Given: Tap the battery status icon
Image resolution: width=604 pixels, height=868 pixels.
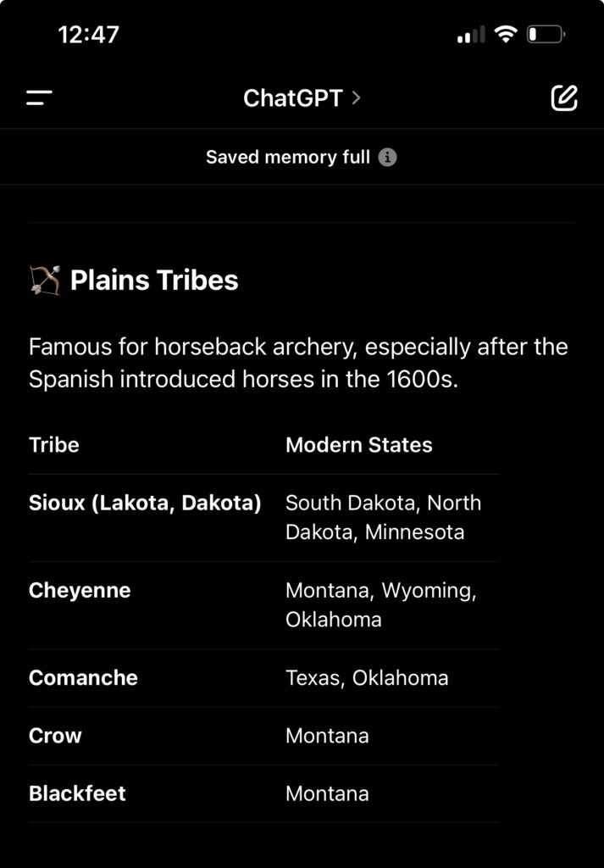Looking at the screenshot, I should click(x=546, y=35).
